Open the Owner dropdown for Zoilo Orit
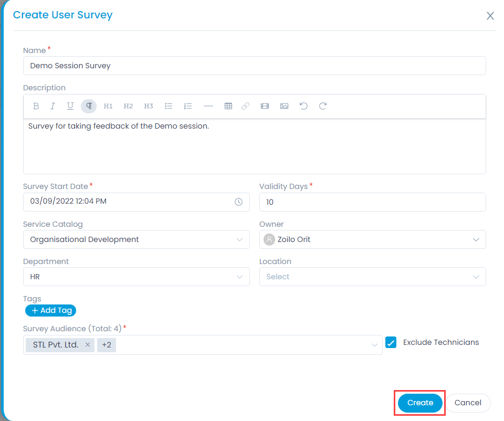 476,239
